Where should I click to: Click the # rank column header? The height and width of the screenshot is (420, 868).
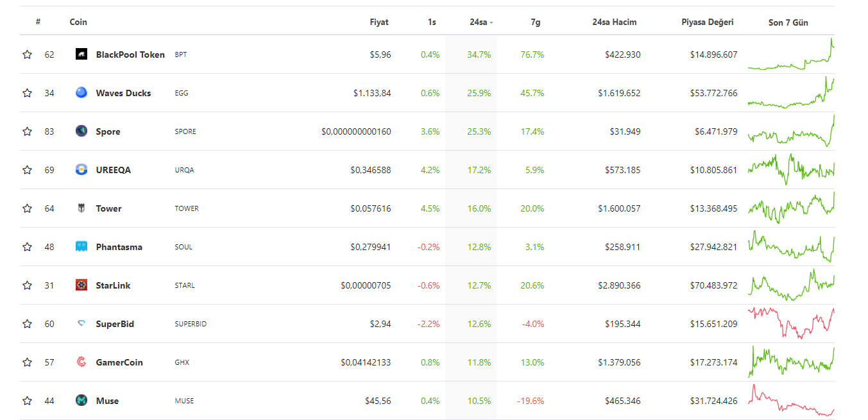38,22
